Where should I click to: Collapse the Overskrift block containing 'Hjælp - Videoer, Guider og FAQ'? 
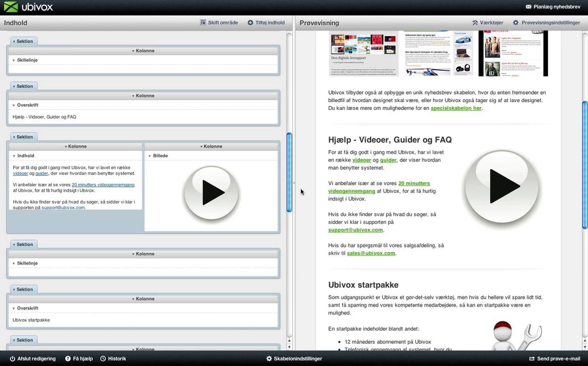coord(14,105)
